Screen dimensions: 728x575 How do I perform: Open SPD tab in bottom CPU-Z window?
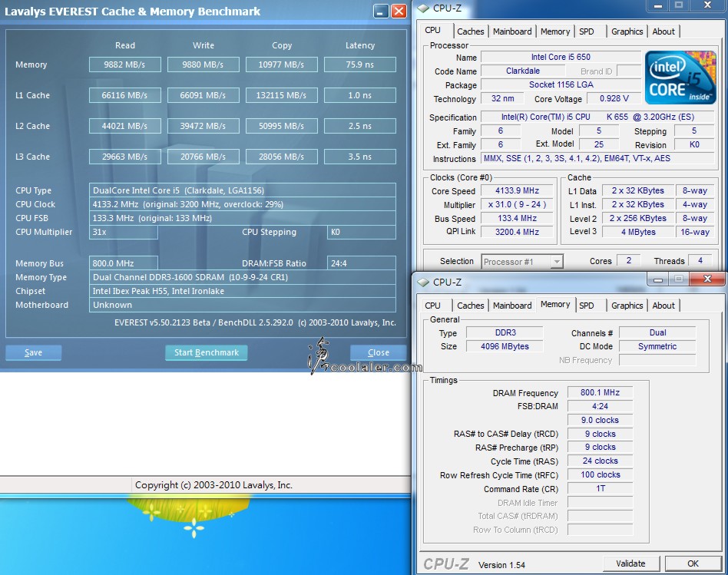coord(587,306)
